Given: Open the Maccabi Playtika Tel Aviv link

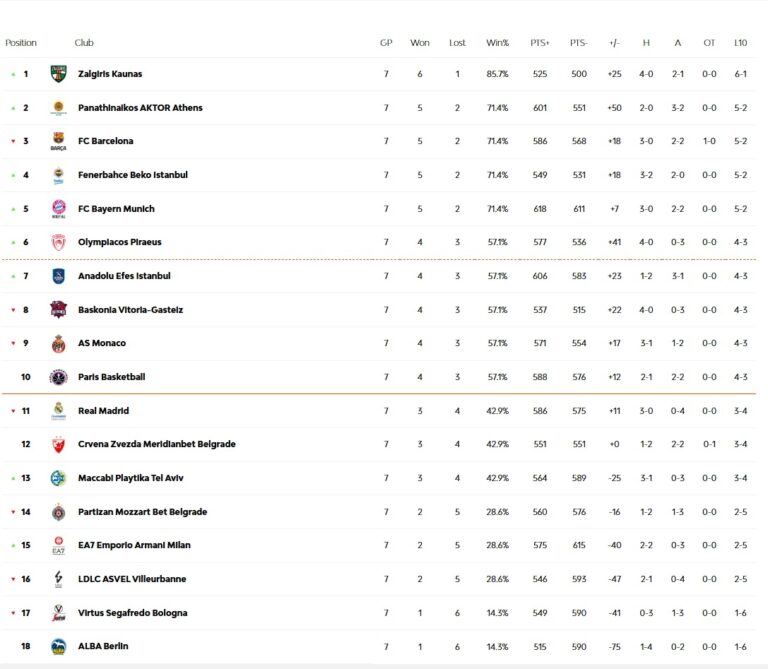Looking at the screenshot, I should (132, 478).
